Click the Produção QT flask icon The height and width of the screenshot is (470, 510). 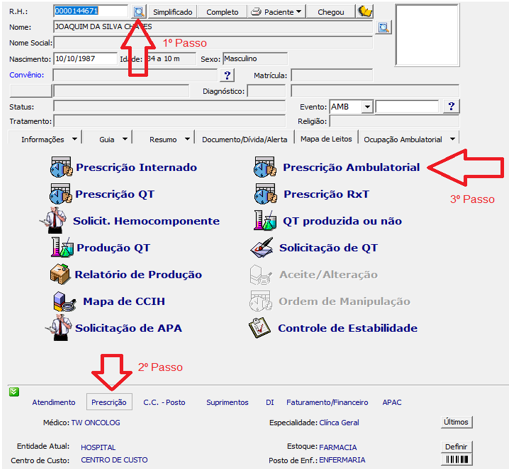tap(62, 247)
